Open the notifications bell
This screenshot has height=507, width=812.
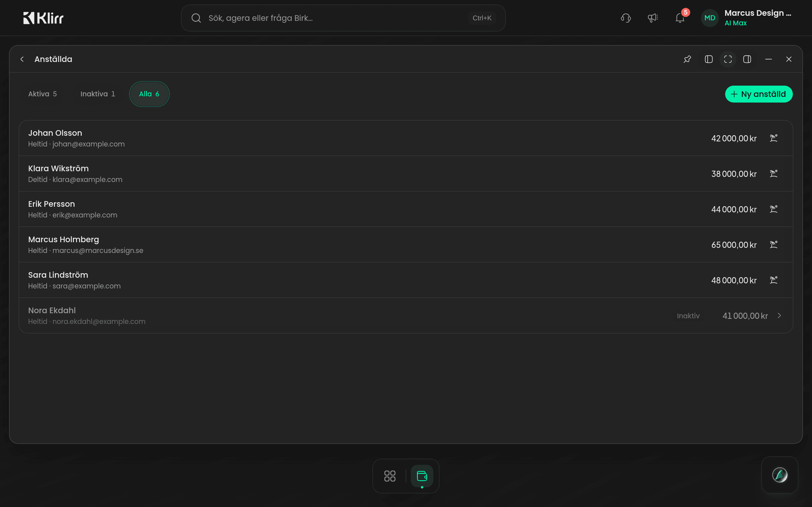coord(680,18)
